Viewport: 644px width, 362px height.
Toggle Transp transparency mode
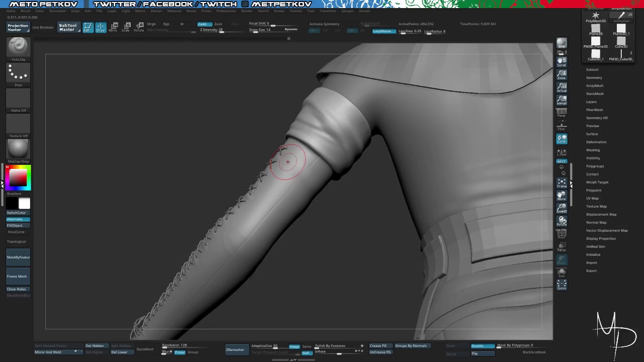(x=561, y=247)
